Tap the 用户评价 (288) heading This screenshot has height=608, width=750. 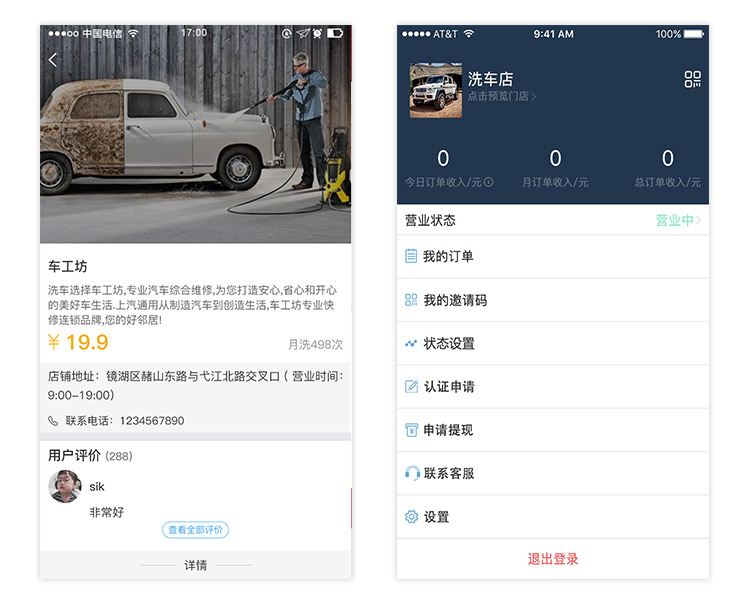pos(90,455)
